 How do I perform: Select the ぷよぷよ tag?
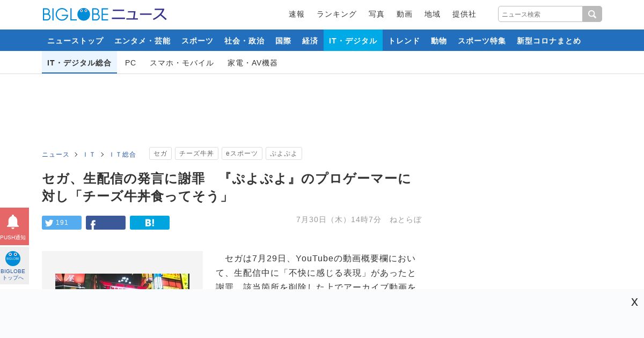284,153
